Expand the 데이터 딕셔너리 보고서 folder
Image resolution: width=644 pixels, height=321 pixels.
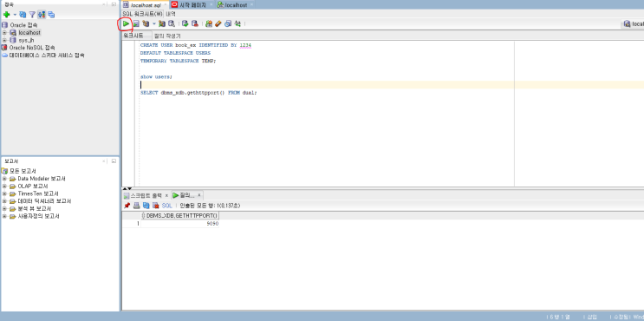tap(4, 201)
